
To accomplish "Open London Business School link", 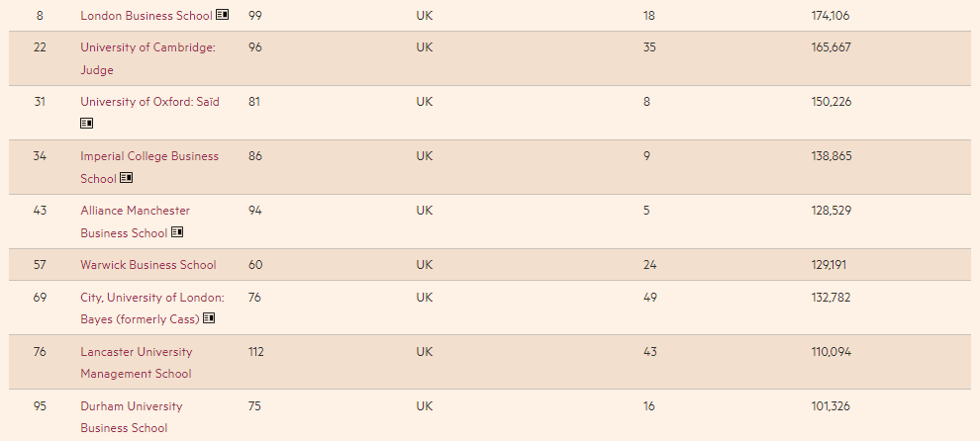I will coord(147,16).
